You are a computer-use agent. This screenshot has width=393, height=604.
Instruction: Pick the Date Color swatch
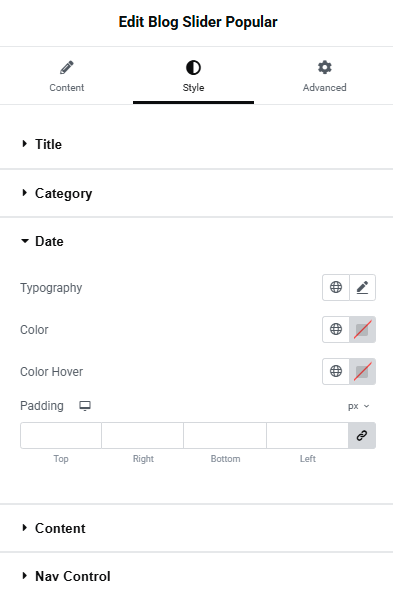pos(362,329)
